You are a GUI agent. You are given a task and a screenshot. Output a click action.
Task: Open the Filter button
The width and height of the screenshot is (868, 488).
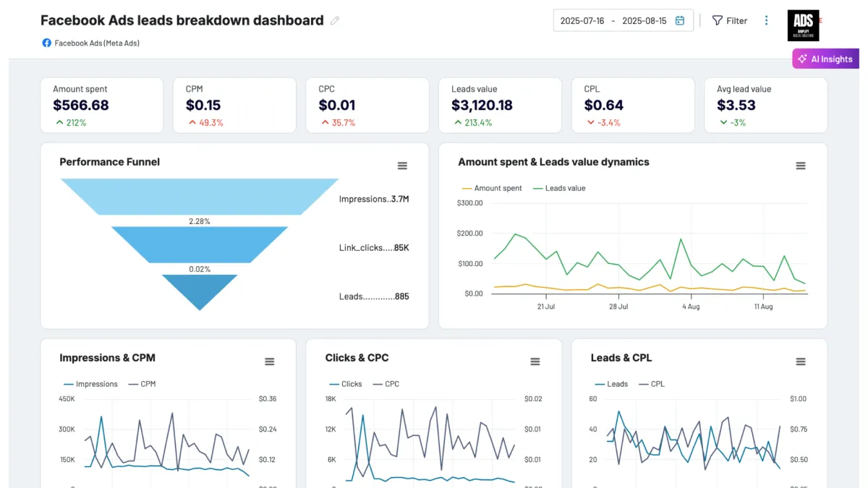tap(730, 21)
